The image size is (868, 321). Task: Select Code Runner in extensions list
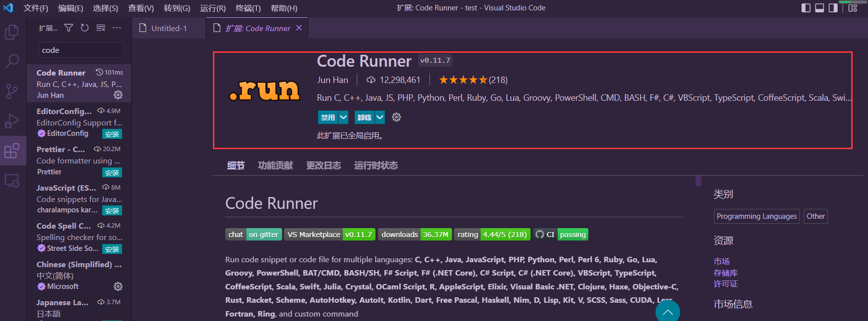(x=79, y=83)
